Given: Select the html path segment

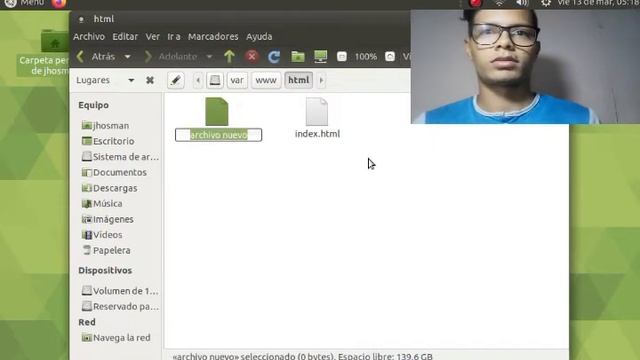Looking at the screenshot, I should click(x=299, y=80).
